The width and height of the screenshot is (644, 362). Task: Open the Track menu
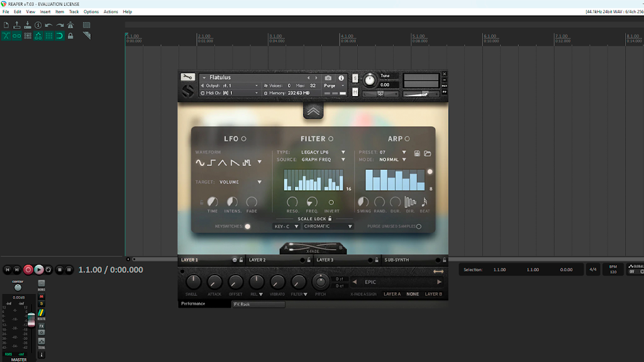click(74, 11)
